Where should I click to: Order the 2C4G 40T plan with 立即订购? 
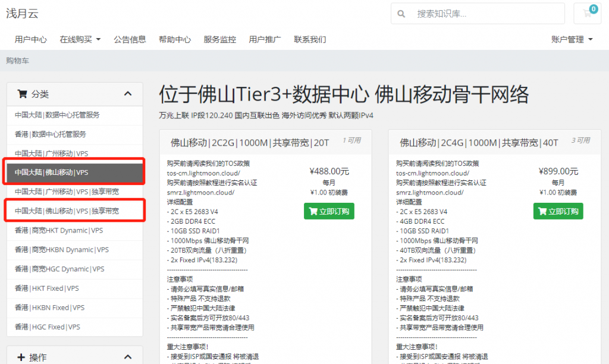coord(558,211)
